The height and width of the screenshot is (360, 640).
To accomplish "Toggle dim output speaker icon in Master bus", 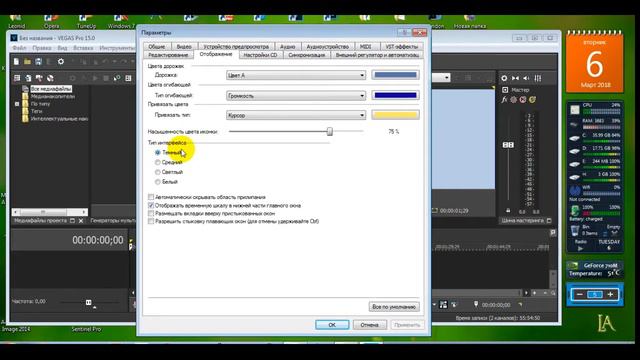I will tap(527, 78).
